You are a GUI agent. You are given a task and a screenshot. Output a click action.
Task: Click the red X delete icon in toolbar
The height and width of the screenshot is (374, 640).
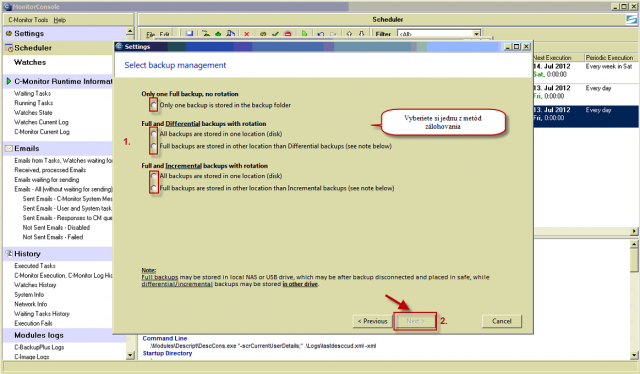point(247,34)
